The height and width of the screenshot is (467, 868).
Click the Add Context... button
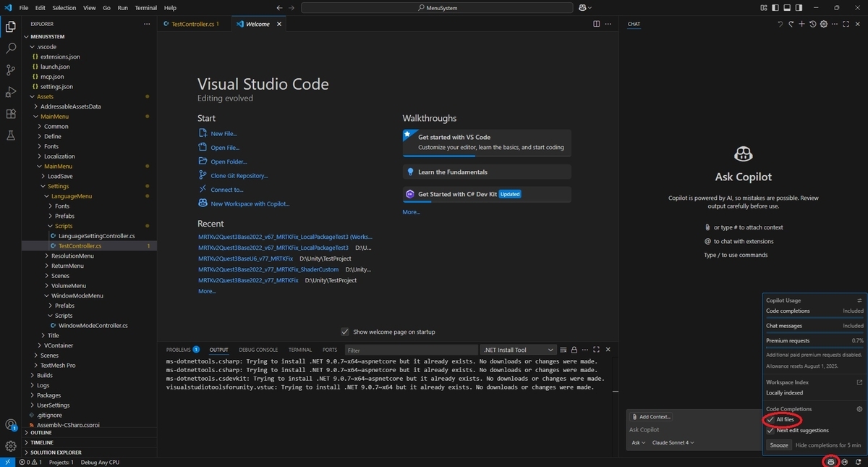click(x=651, y=416)
